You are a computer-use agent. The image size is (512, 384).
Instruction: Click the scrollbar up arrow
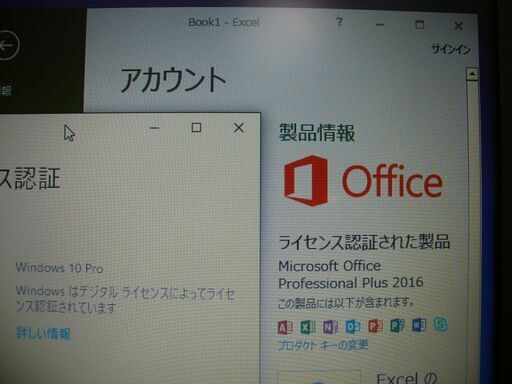[472, 74]
